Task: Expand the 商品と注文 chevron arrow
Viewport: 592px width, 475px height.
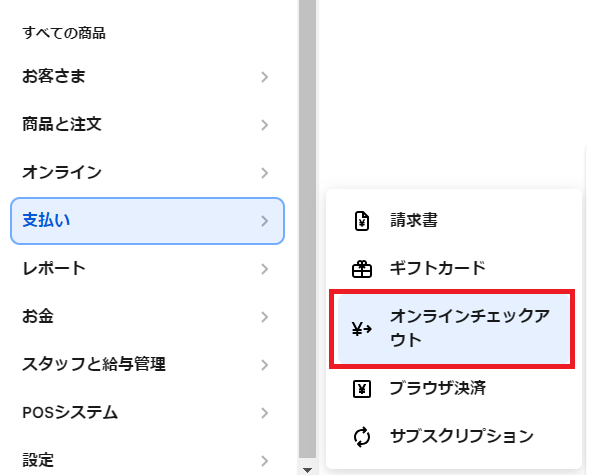Action: pos(265,125)
